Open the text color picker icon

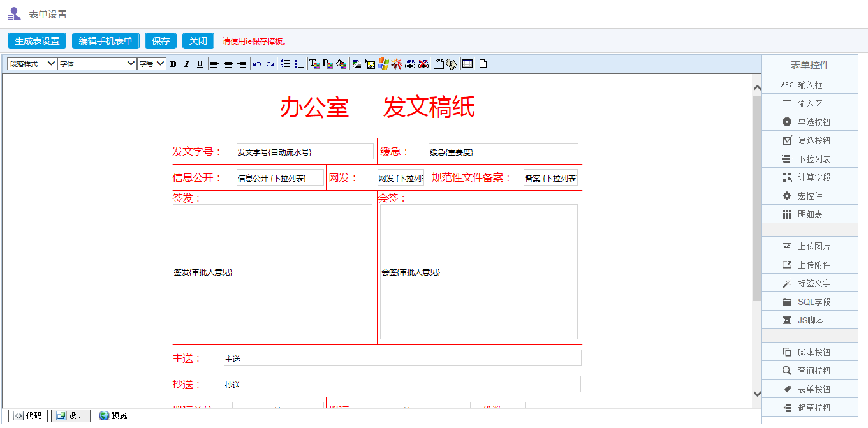(x=314, y=64)
